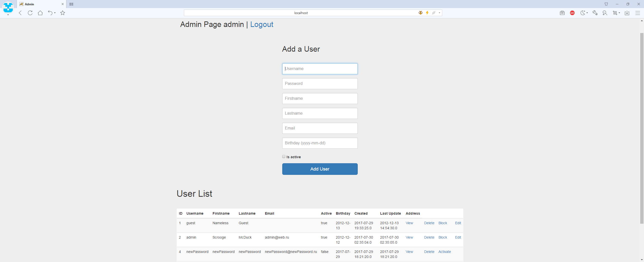Delete the newPassword user
Image resolution: width=644 pixels, height=262 pixels.
click(429, 252)
